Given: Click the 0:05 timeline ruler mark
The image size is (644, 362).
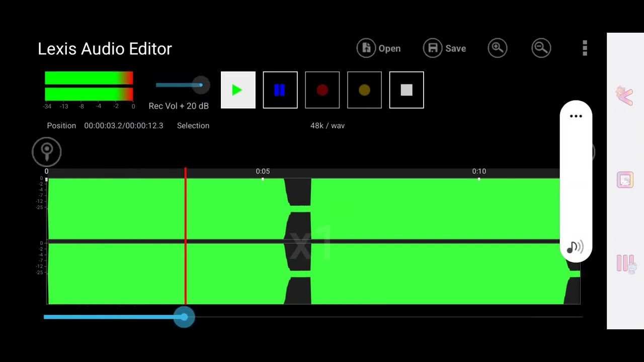Looking at the screenshot, I should 263,171.
